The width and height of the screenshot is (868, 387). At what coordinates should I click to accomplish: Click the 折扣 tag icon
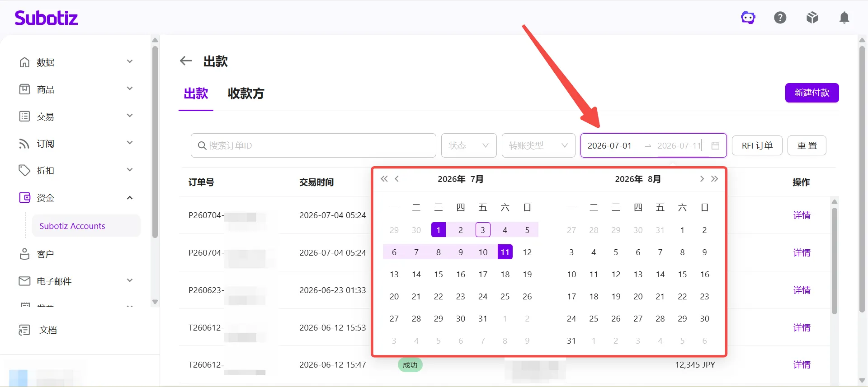24,170
